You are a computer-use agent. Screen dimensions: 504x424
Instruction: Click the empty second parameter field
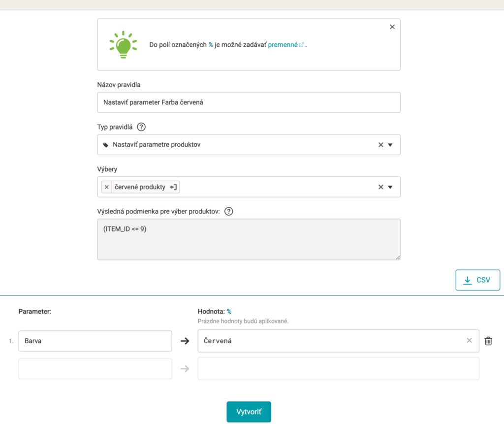click(x=95, y=369)
